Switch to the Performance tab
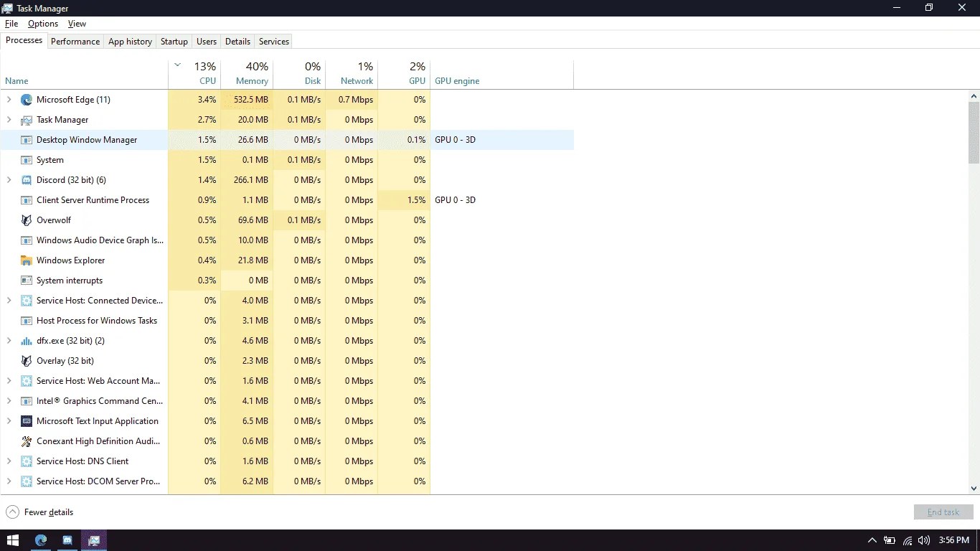 pos(75,42)
